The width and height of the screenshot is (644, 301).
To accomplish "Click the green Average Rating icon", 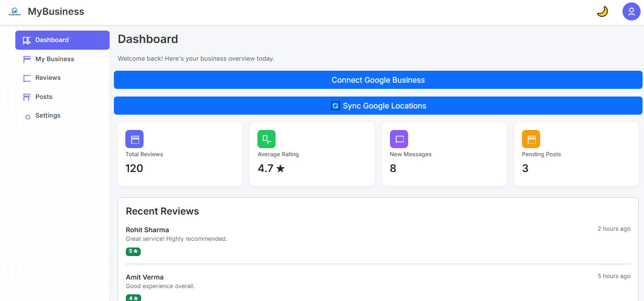I will (x=266, y=139).
